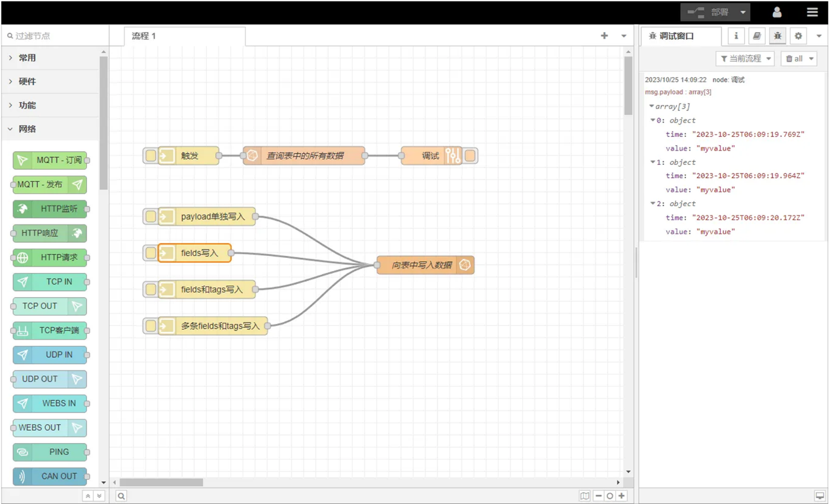Click the user profile icon
The image size is (830, 504).
777,12
